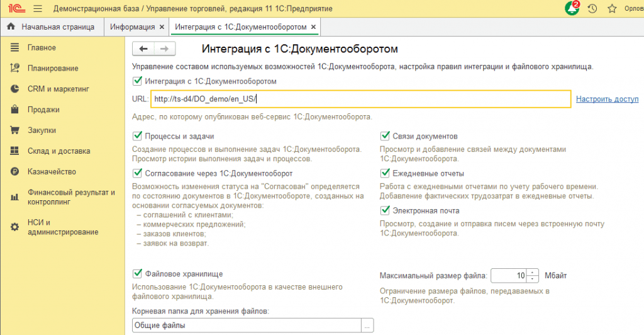Close the Информация tab
Viewport: 644px width, 335px height.
(162, 26)
